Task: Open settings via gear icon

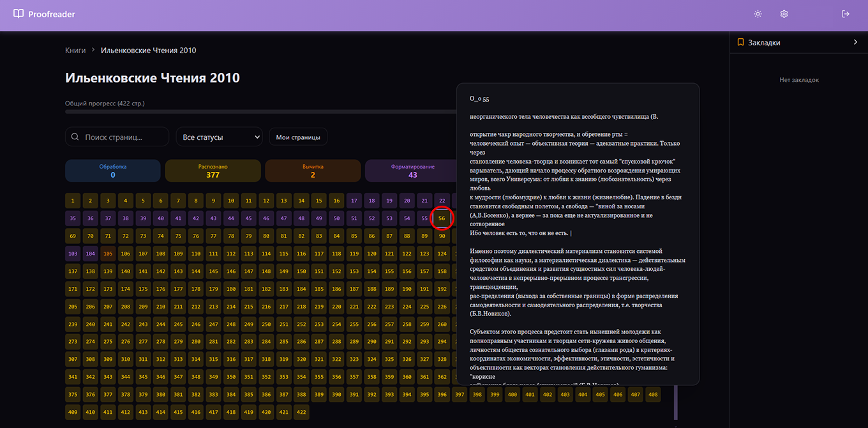Action: (x=784, y=14)
